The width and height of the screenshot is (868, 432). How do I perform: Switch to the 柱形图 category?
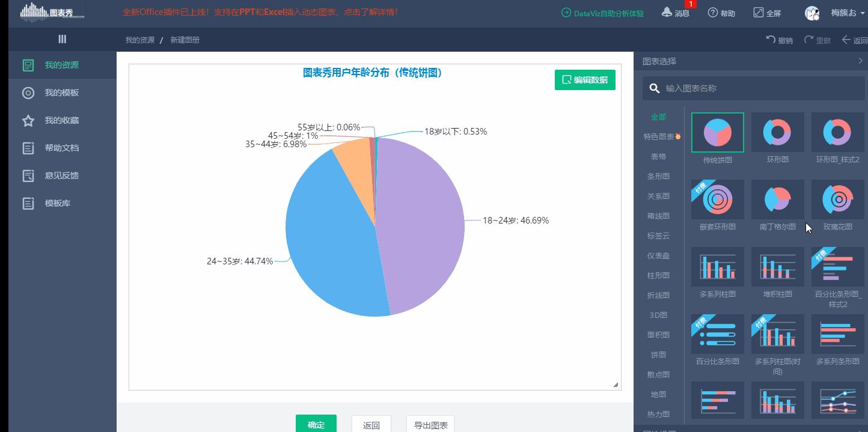[658, 275]
